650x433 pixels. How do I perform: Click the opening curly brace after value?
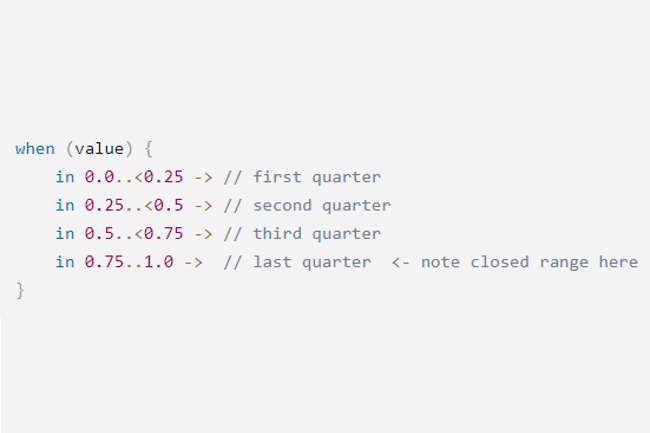[x=148, y=149]
